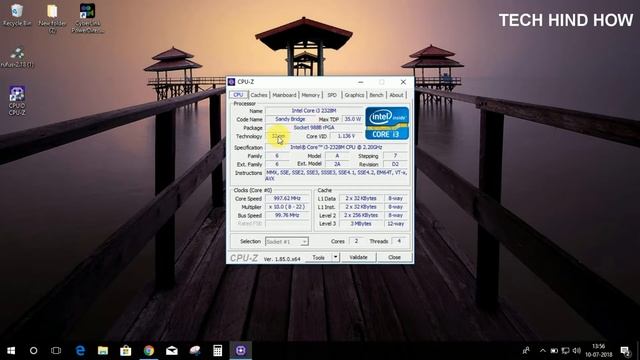Click the CPU-Z taskbar button
640x360 pixels.
click(241, 350)
